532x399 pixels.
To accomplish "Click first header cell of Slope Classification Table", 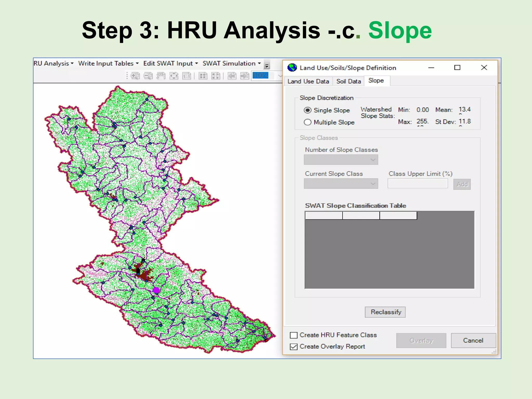I will pos(324,216).
